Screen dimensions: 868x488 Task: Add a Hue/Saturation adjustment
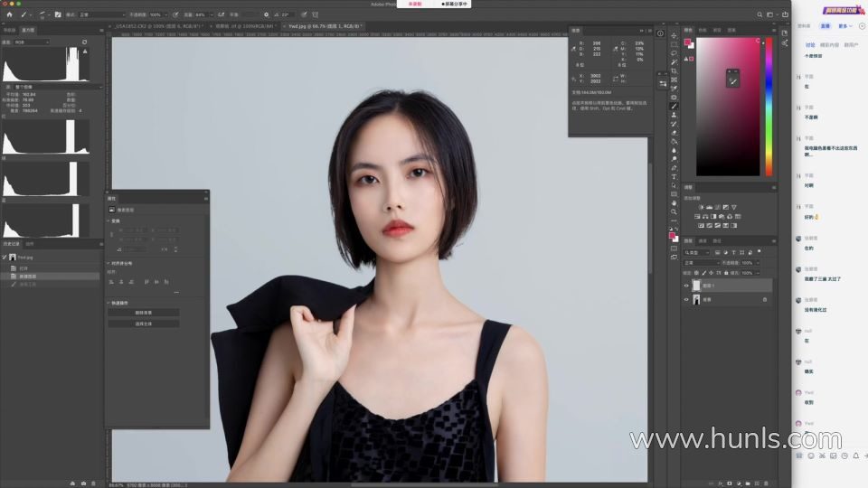tap(697, 217)
